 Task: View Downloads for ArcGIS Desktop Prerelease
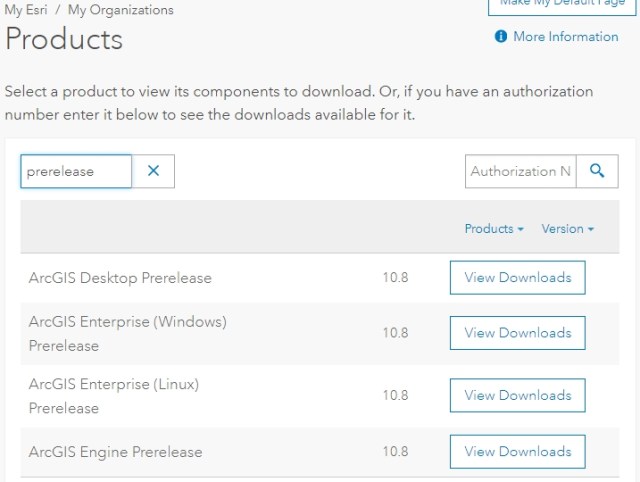tap(517, 278)
